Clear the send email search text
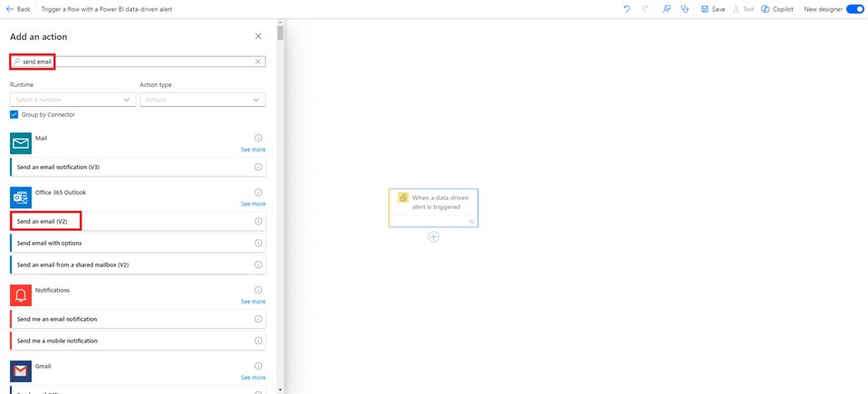Screen dimensions: 868x394 click(x=258, y=62)
